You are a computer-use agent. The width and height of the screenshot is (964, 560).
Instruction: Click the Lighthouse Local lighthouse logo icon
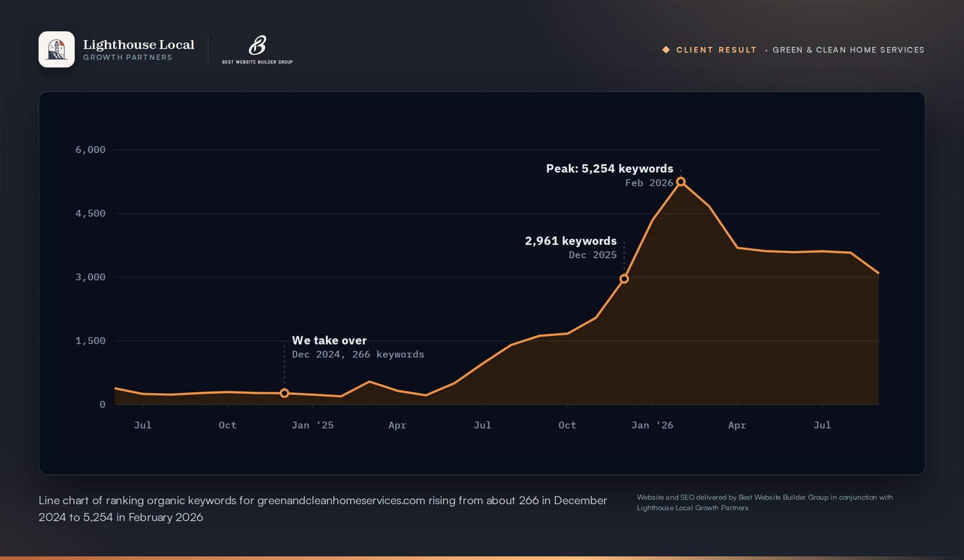pos(57,49)
